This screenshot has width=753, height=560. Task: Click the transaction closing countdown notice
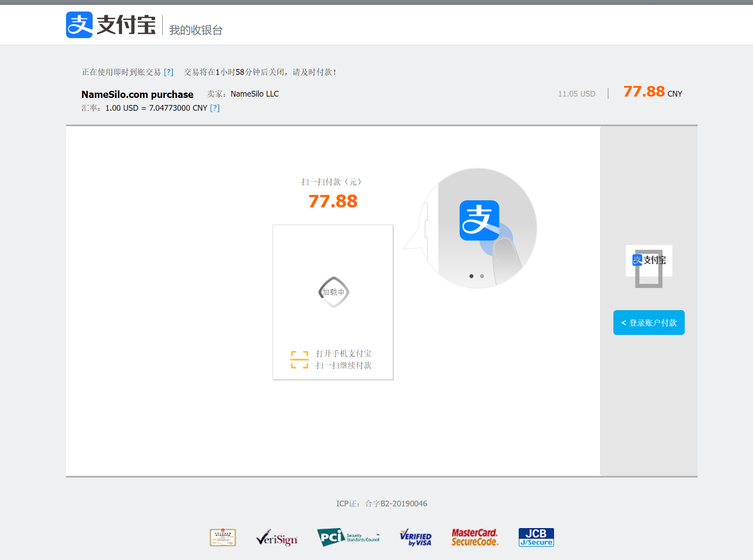pos(260,72)
